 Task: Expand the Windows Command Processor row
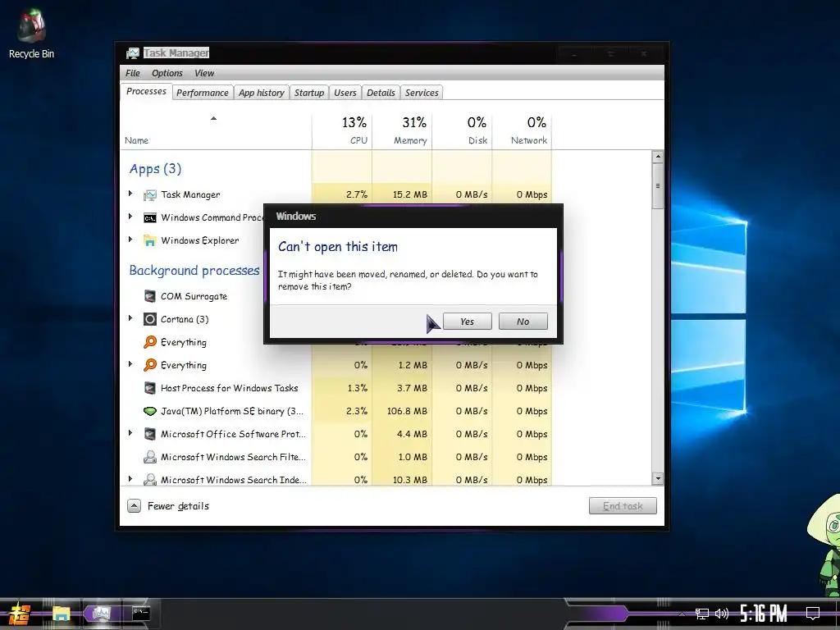pyautogui.click(x=130, y=217)
